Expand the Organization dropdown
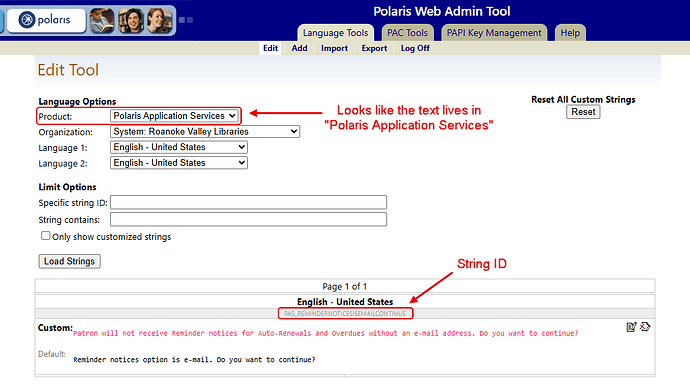Viewport: 690px width, 385px height. (x=205, y=132)
